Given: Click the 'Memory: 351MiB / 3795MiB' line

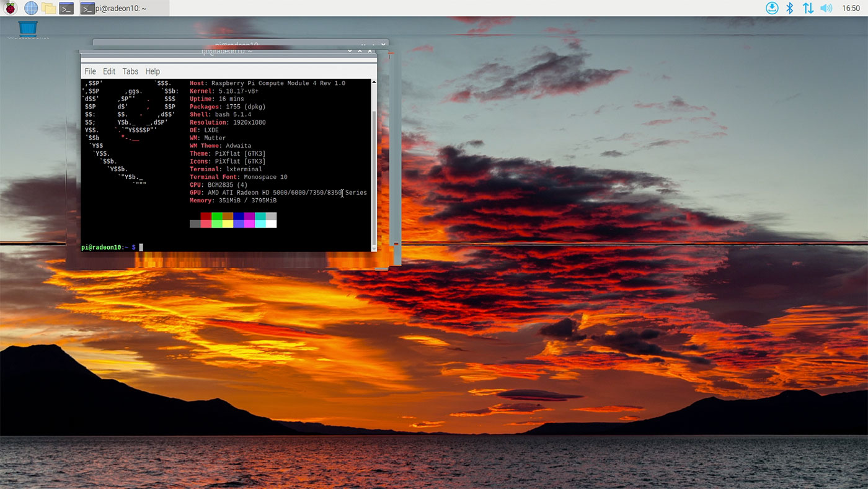Looking at the screenshot, I should pos(232,200).
